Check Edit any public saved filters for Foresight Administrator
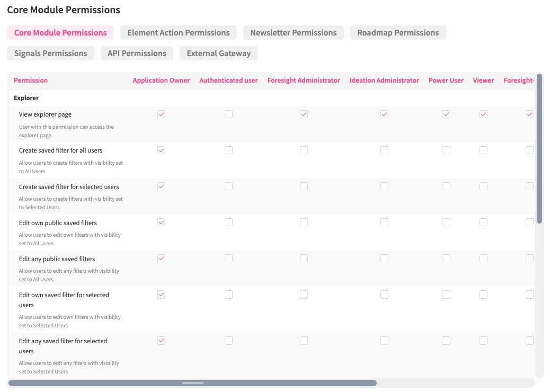This screenshot has height=392, width=550. pyautogui.click(x=304, y=259)
